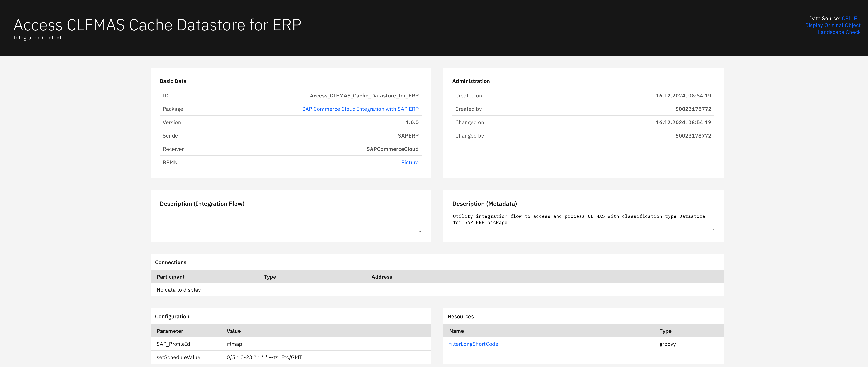The height and width of the screenshot is (367, 868).
Task: Open the CPI_EU data source link
Action: coord(851,19)
